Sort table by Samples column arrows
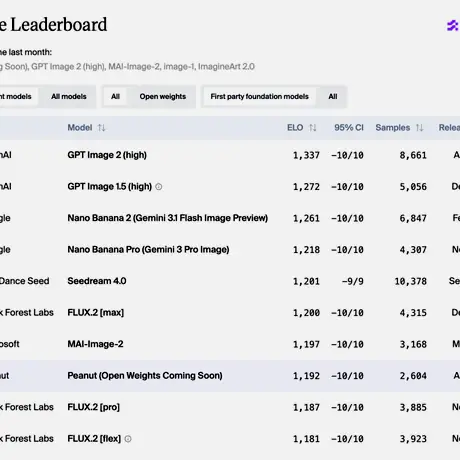This screenshot has height=460, width=460. [x=419, y=128]
